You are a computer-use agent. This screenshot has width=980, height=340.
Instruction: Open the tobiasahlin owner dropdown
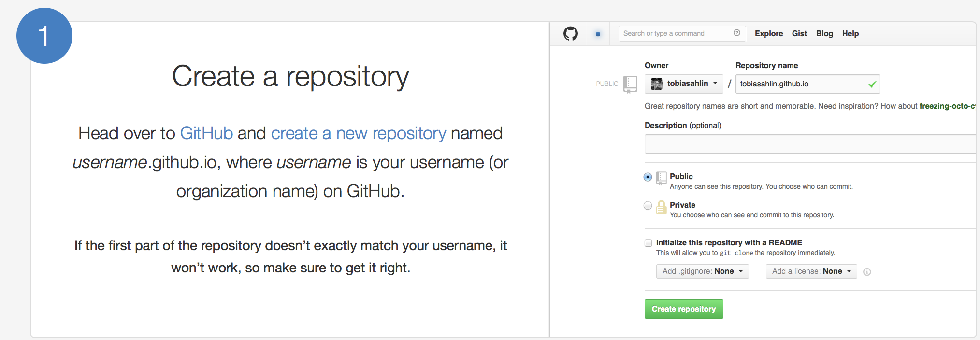point(684,84)
